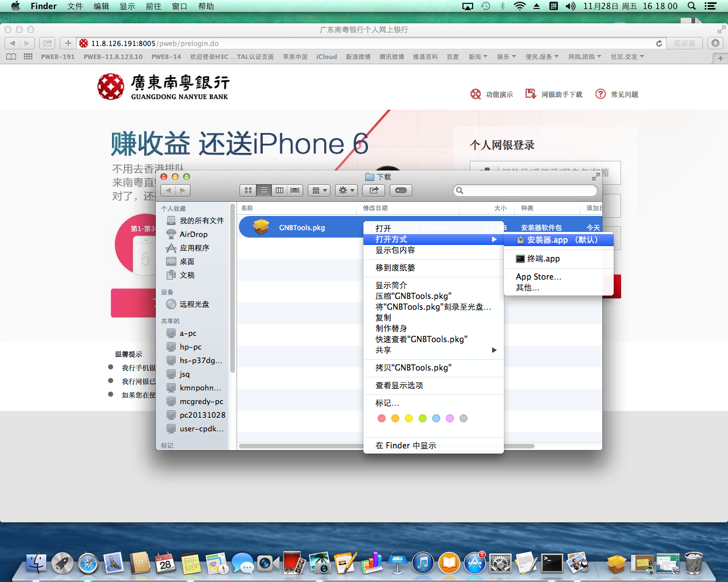Open Contacts address book in Dock
Viewport: 728px width, 582px height.
click(140, 563)
